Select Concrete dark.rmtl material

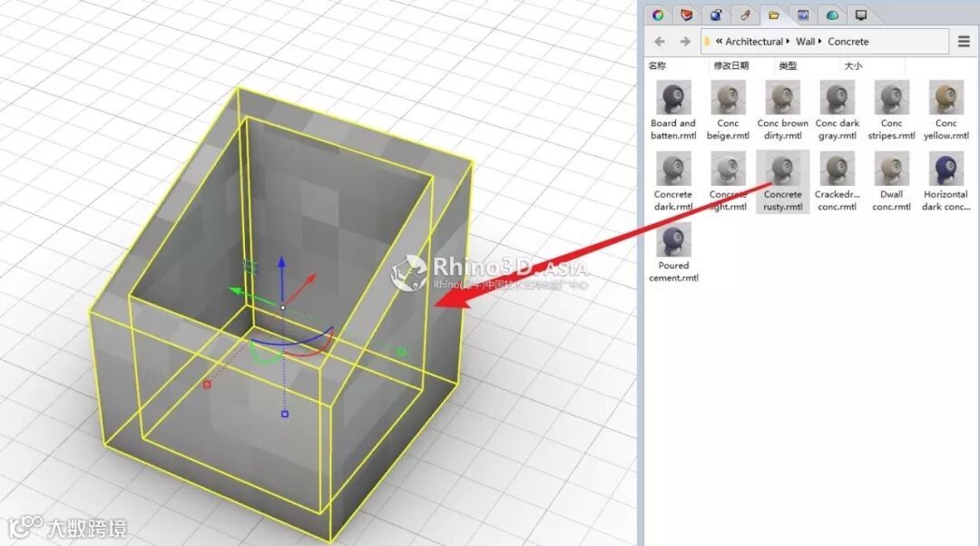673,181
